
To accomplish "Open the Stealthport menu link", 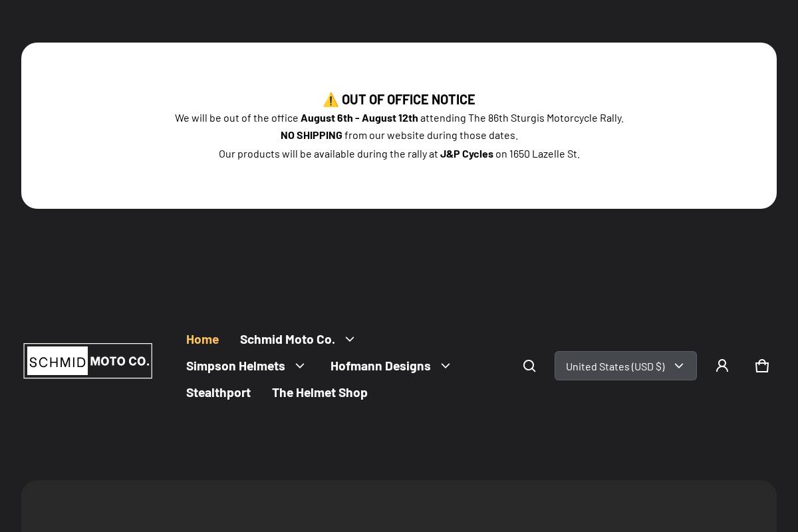I will click(218, 392).
